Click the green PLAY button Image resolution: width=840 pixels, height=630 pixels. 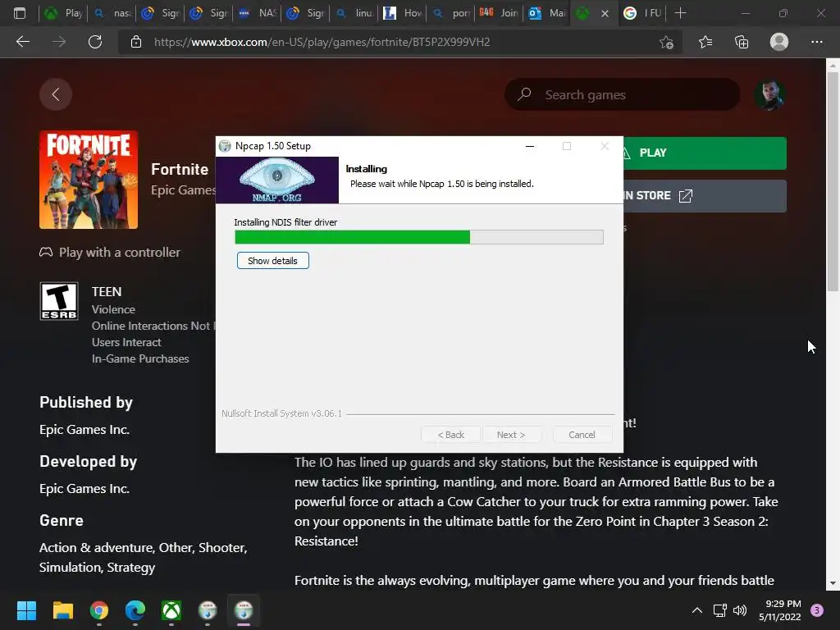pos(705,153)
